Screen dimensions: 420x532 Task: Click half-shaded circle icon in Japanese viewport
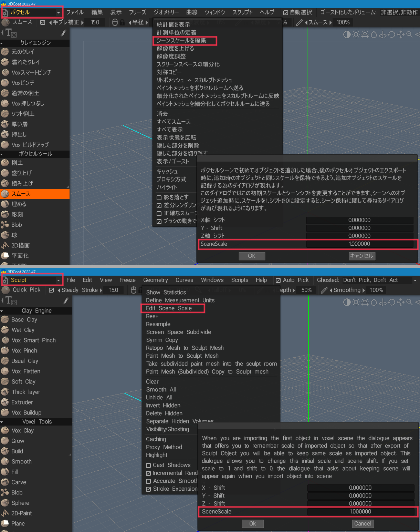click(347, 34)
